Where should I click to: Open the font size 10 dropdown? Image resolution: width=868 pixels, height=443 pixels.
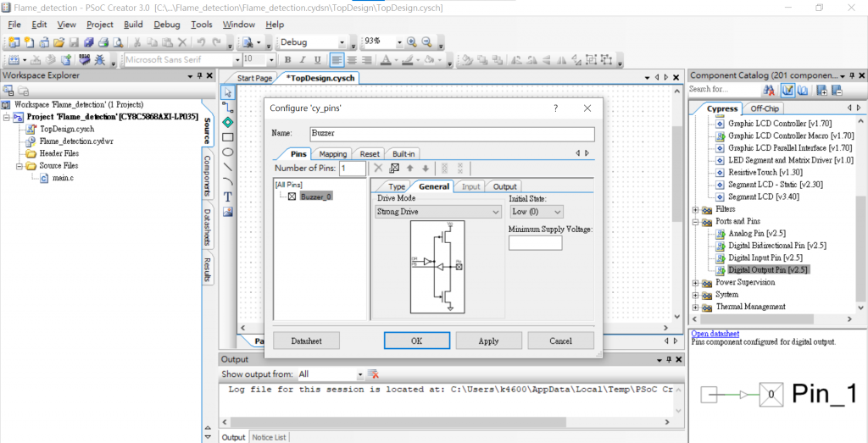pos(271,60)
